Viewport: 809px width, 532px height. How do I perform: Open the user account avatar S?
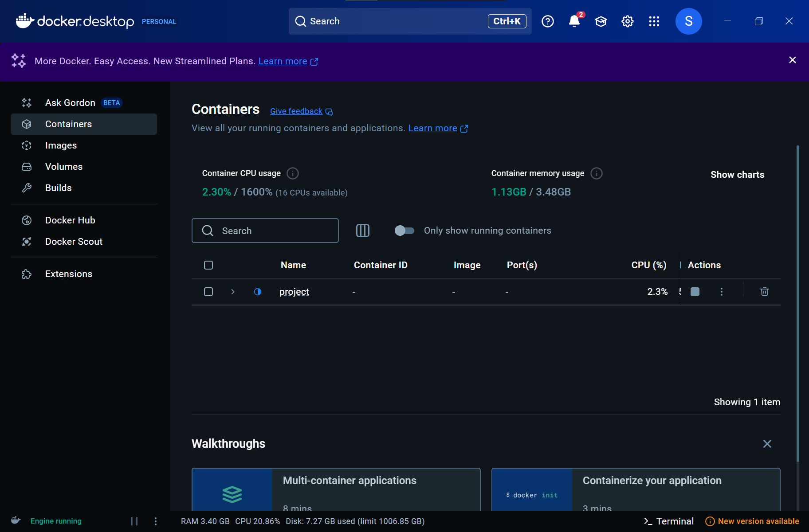tap(689, 21)
